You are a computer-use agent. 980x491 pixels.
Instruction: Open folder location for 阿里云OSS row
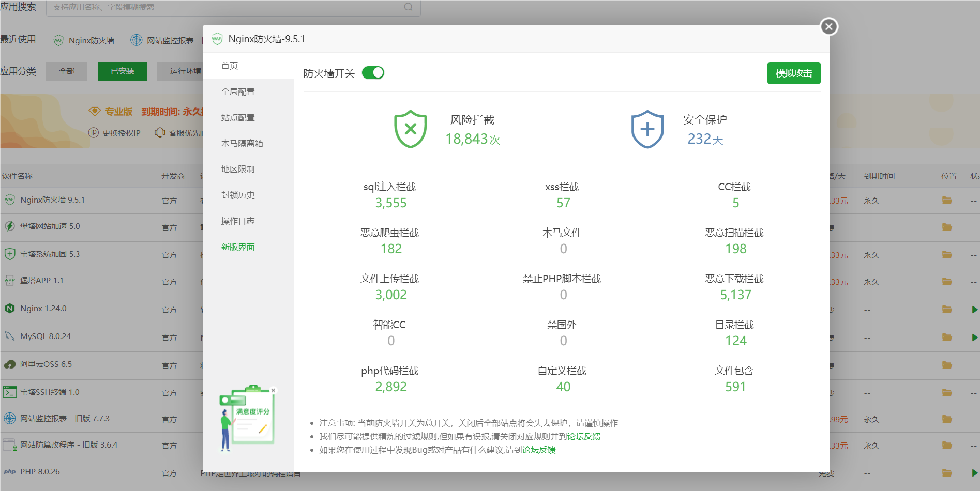pos(947,365)
